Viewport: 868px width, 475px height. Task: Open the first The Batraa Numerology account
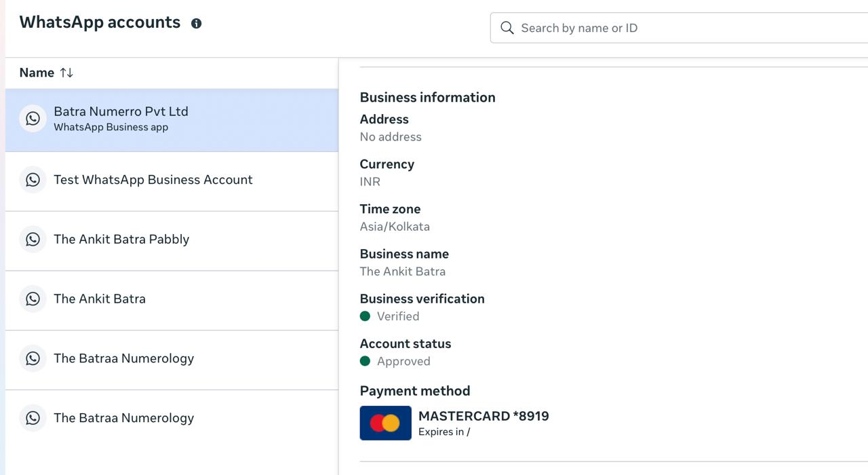tap(123, 358)
